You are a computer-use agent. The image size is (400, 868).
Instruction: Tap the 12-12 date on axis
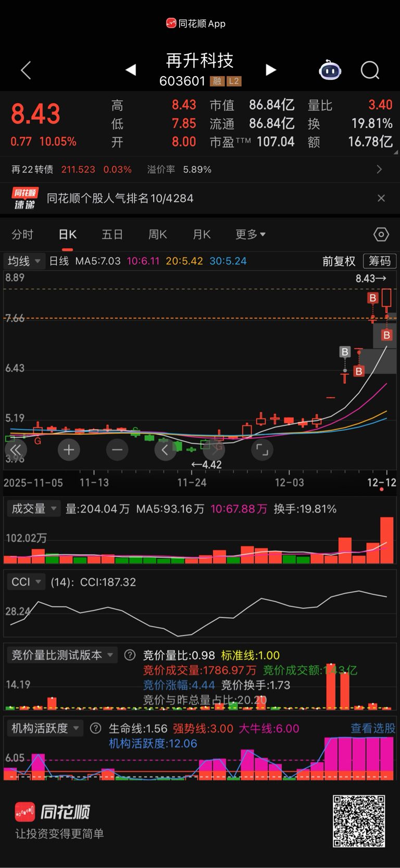click(x=381, y=483)
